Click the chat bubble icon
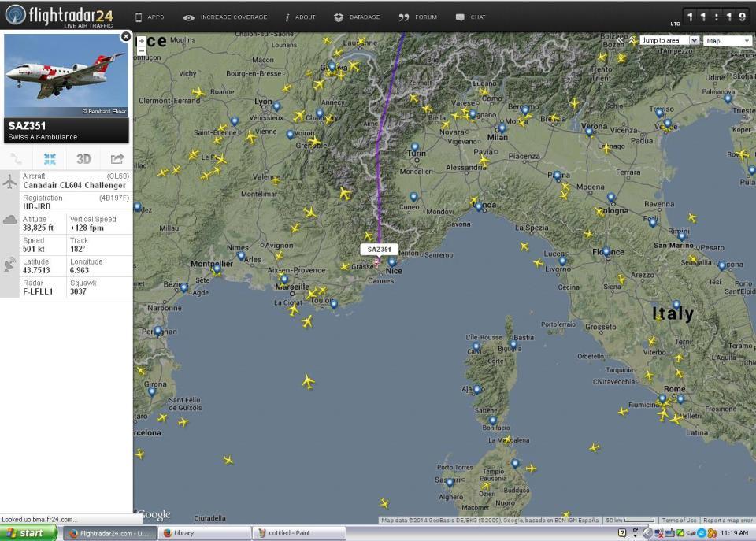756x541 pixels. 460,17
